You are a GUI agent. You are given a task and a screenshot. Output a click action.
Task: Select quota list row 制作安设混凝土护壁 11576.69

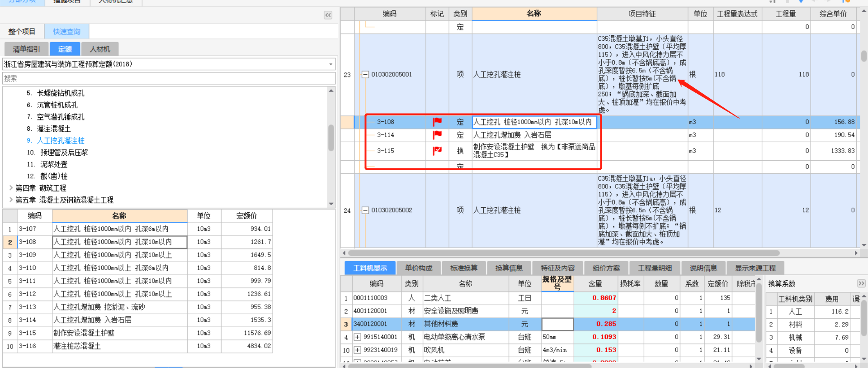[137, 333]
